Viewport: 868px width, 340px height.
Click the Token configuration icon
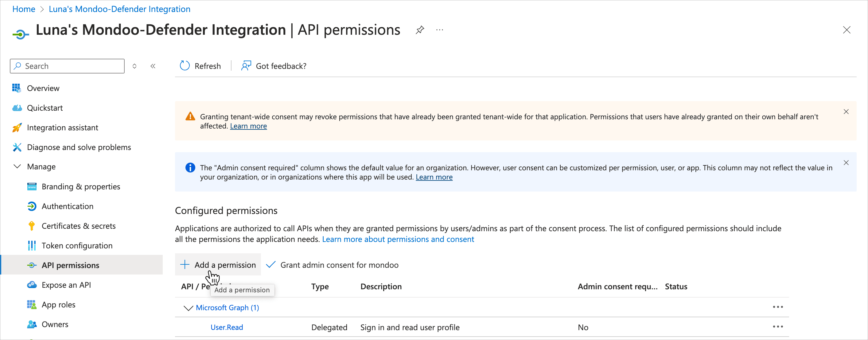click(32, 245)
